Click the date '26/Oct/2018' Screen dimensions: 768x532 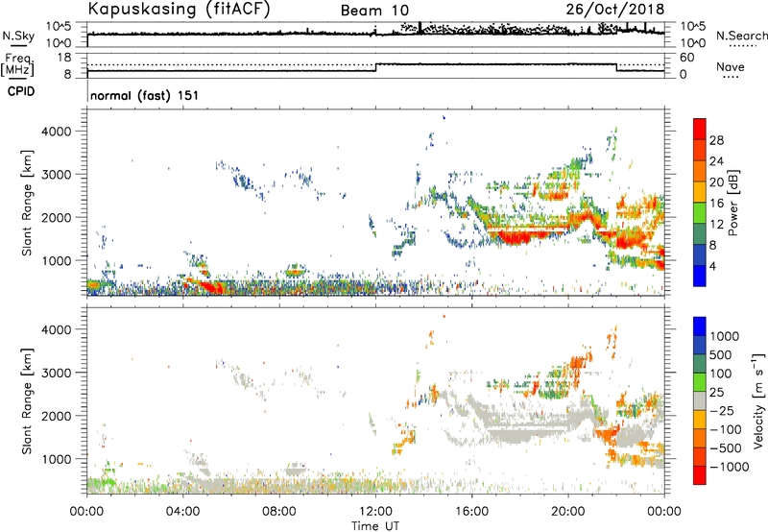615,10
